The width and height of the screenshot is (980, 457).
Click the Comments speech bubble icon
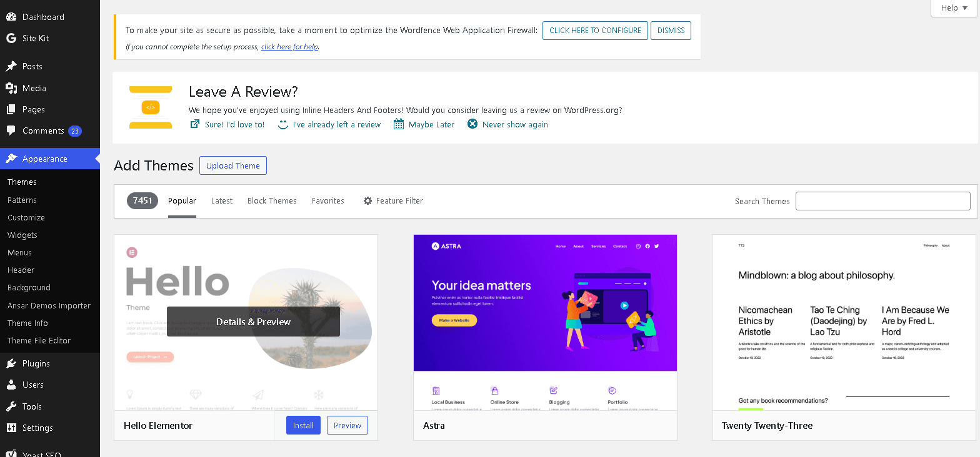coord(11,130)
